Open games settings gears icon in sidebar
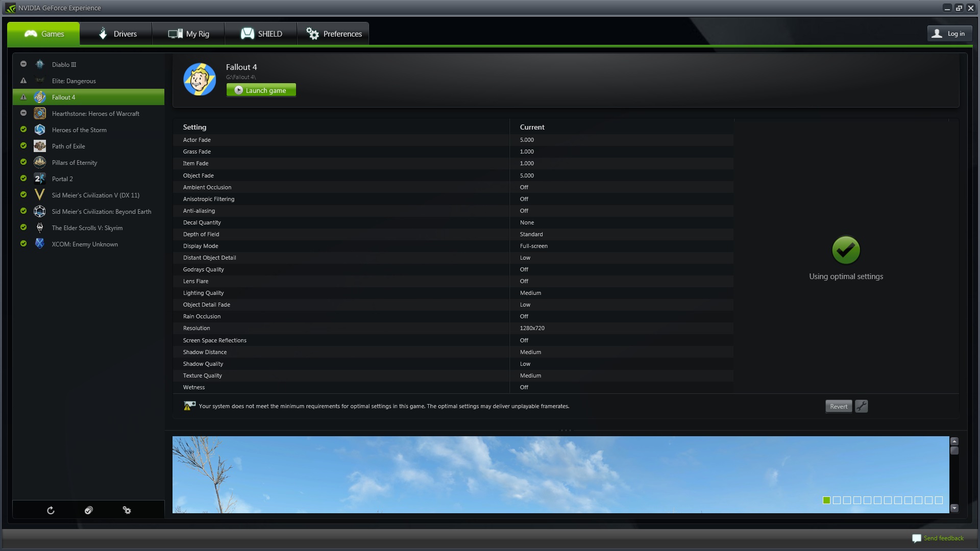This screenshot has height=551, width=980. (127, 510)
